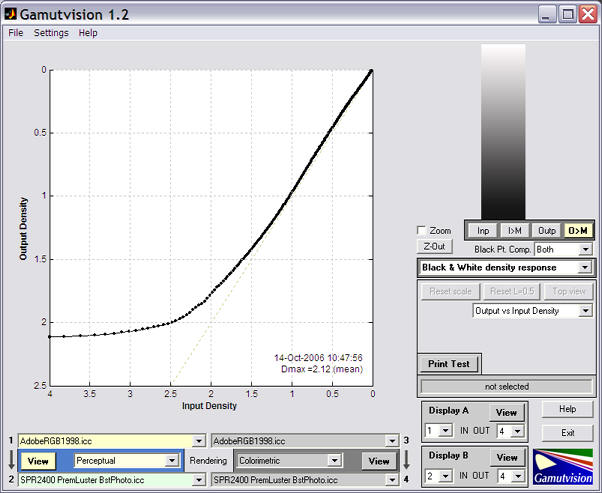The width and height of the screenshot is (602, 493).
Task: Open Display A IN dropdown showing 1
Action: click(x=438, y=431)
